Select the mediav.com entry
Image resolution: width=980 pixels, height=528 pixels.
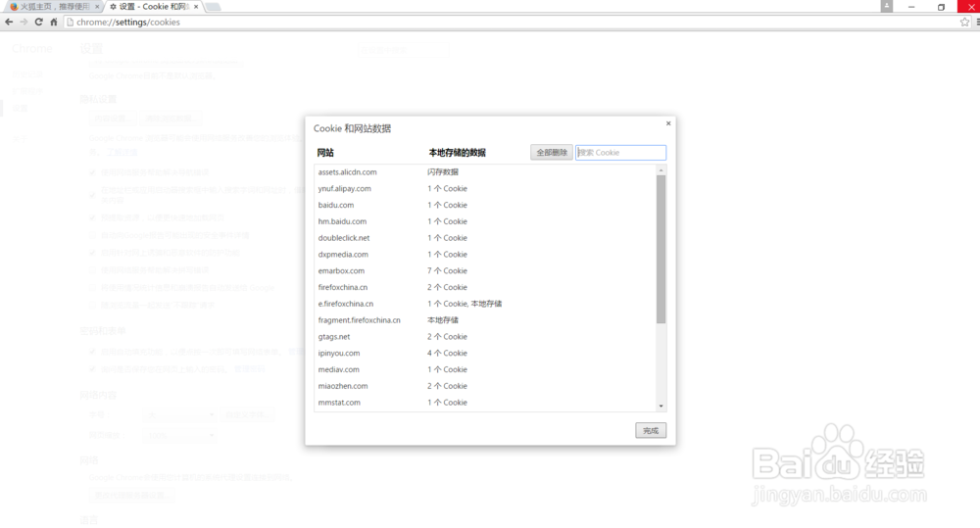485,369
